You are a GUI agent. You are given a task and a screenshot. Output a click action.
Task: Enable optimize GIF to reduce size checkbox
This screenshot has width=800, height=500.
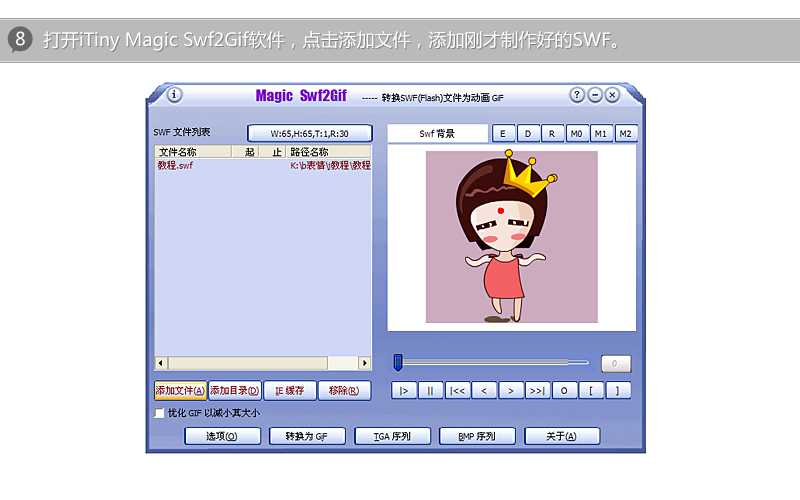159,413
